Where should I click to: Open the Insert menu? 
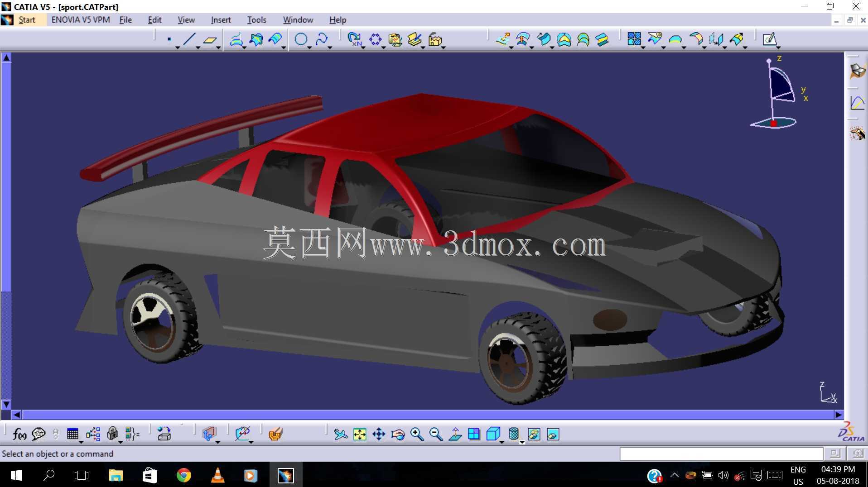221,20
